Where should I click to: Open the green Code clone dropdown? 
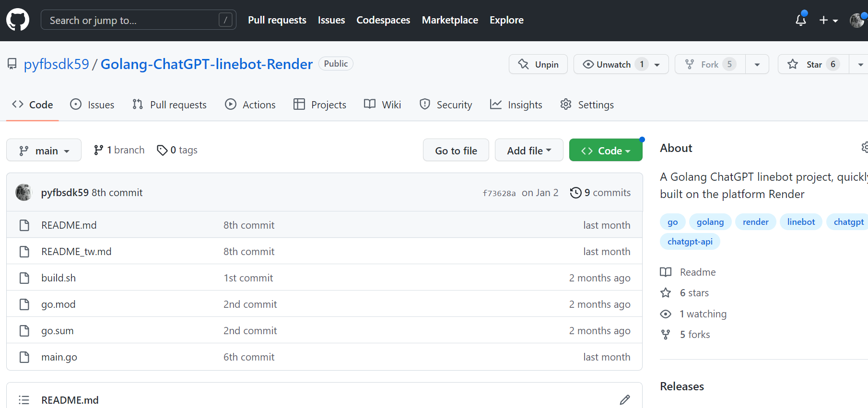point(606,150)
